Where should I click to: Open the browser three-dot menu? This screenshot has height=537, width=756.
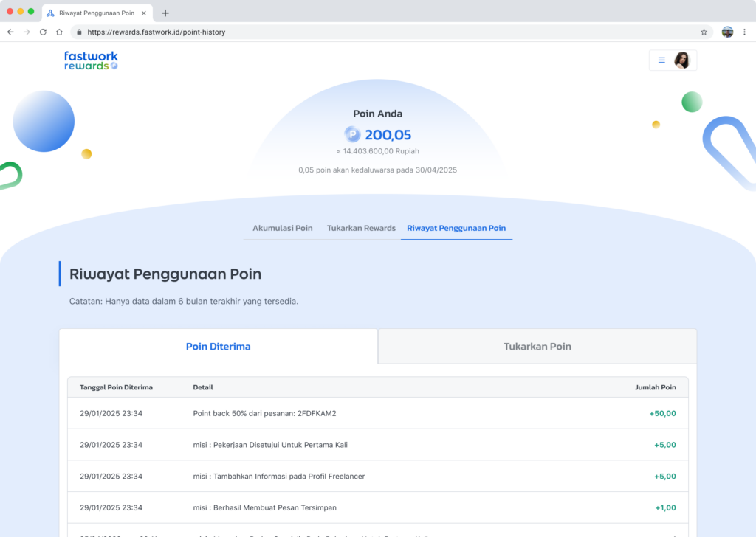click(x=744, y=32)
